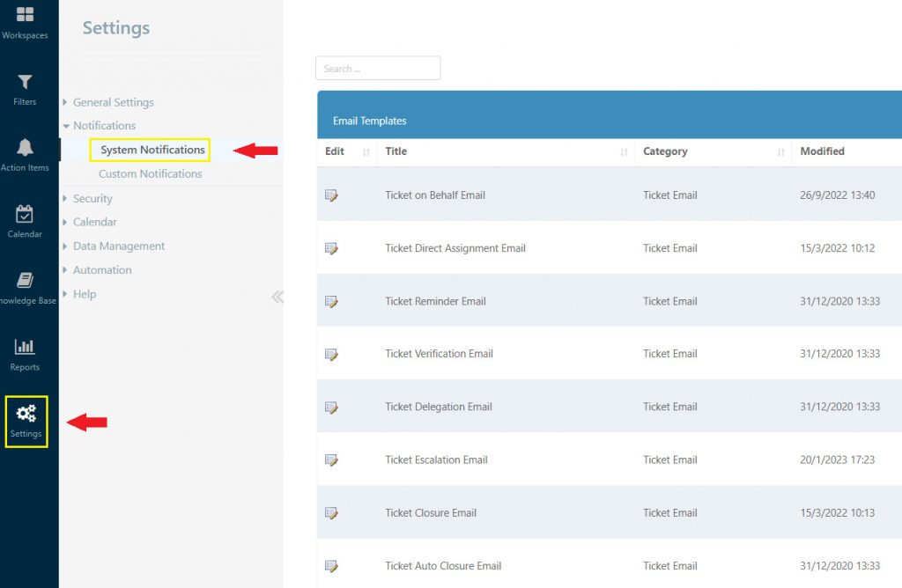Open Action Items bell icon
This screenshot has height=588, width=902.
coord(25,147)
